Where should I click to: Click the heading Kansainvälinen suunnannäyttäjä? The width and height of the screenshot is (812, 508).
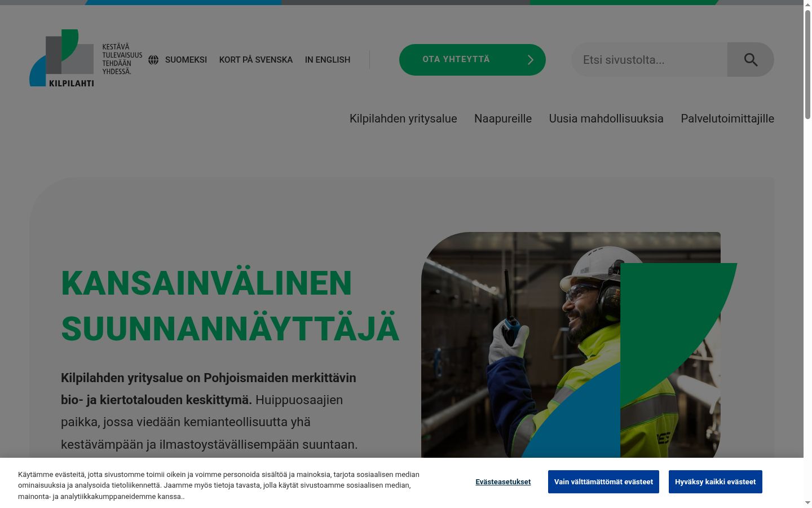click(230, 306)
